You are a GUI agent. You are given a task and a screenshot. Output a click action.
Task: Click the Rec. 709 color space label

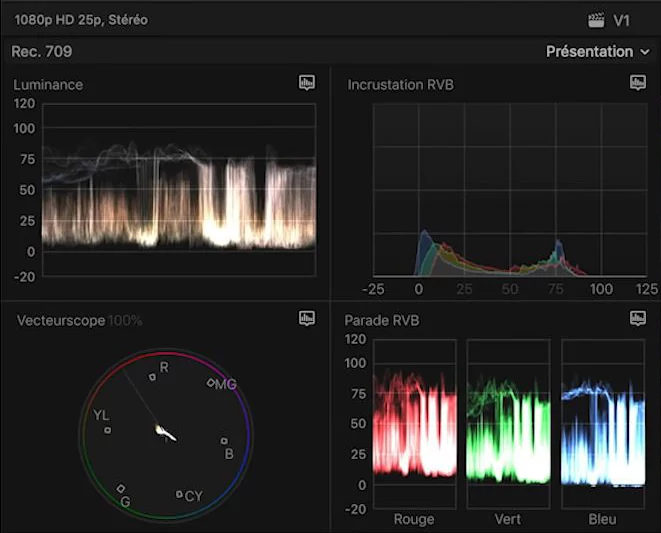[42, 51]
